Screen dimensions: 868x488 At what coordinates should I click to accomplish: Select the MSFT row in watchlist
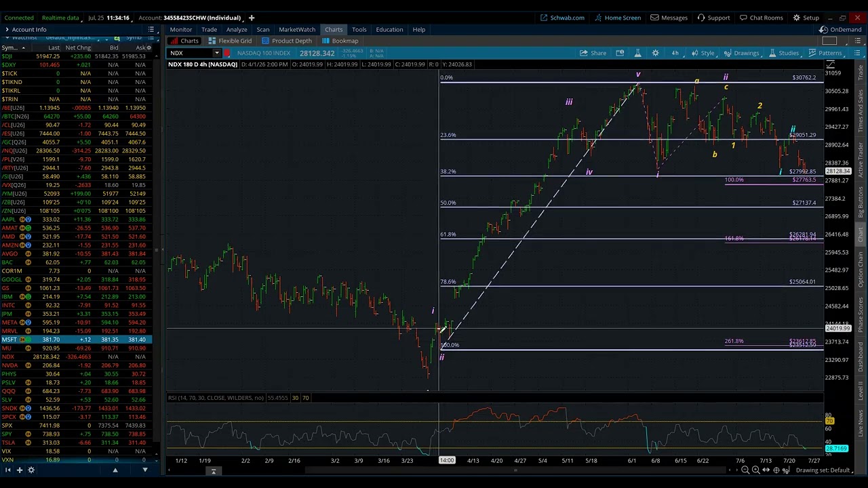76,339
